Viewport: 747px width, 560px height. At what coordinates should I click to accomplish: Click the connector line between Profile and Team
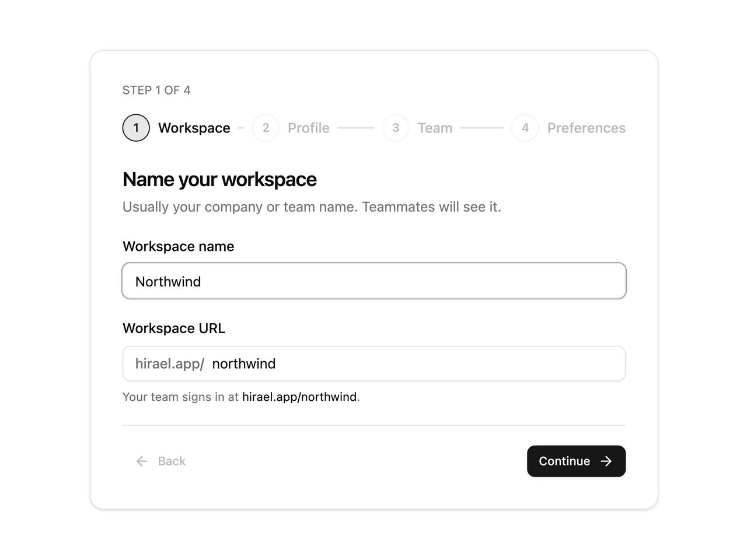[356, 128]
